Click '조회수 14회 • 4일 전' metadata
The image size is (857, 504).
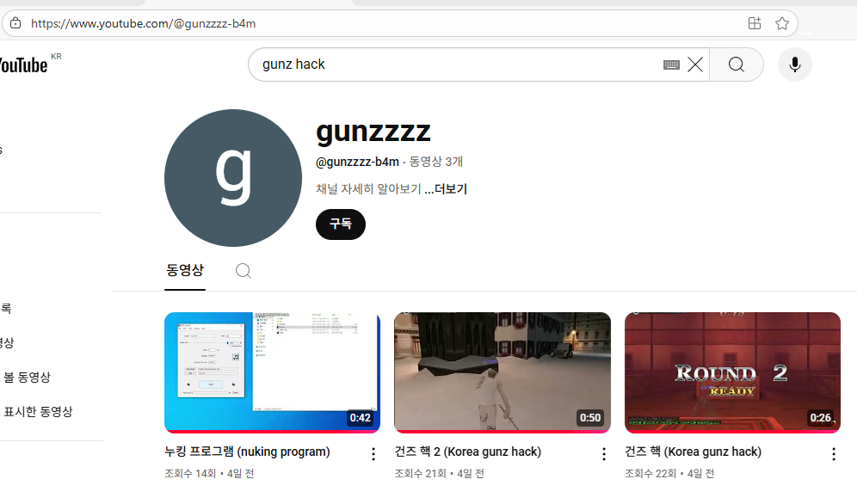[209, 473]
